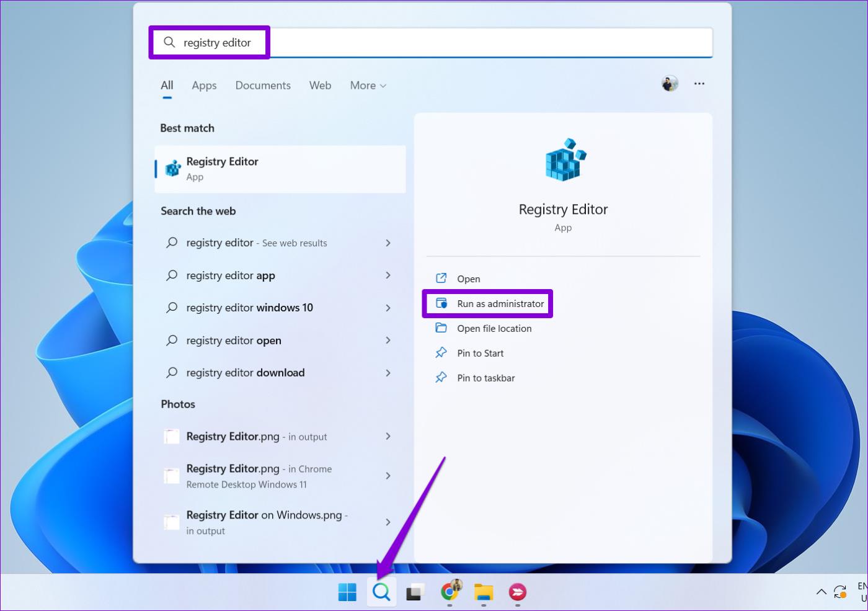Click the Start button on the taskbar

347,592
